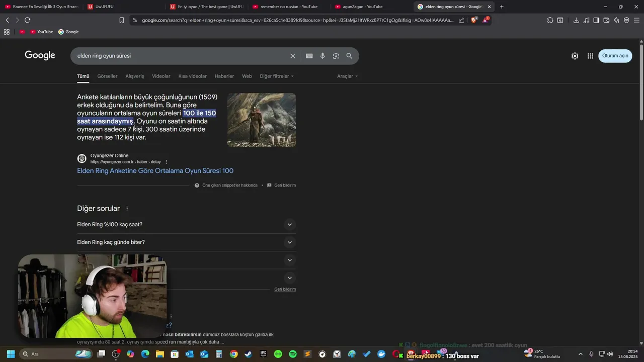Click the Oturum açın sign-in button
644x362 pixels.
pyautogui.click(x=615, y=56)
